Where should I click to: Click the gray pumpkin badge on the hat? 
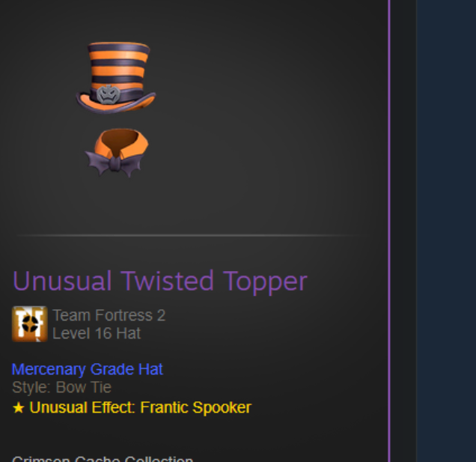coord(108,95)
